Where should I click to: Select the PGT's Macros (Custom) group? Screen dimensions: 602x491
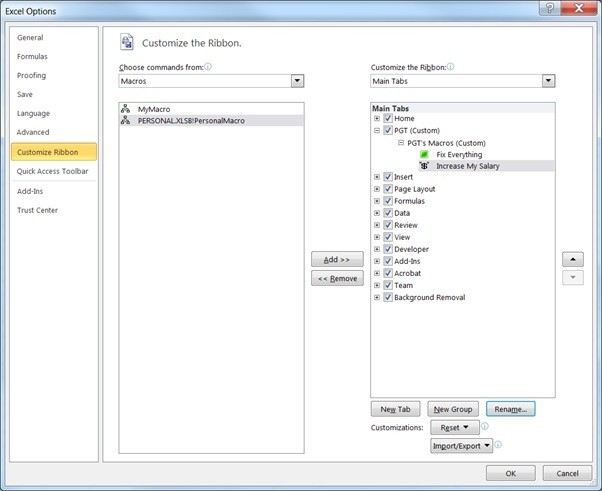click(446, 143)
